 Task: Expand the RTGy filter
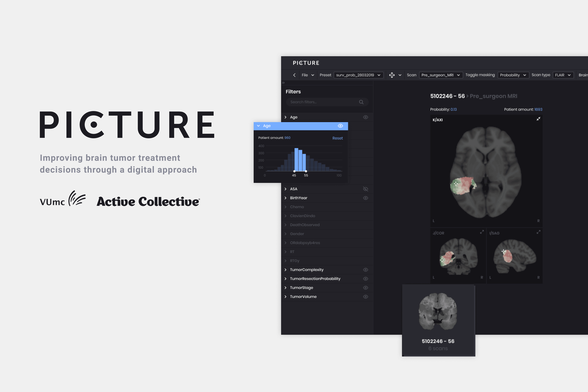tap(285, 261)
